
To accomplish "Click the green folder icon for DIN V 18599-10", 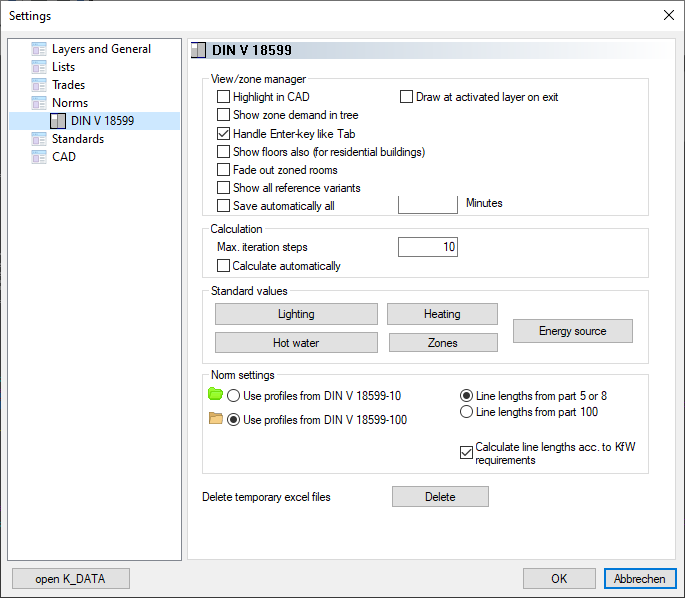I will coord(215,394).
